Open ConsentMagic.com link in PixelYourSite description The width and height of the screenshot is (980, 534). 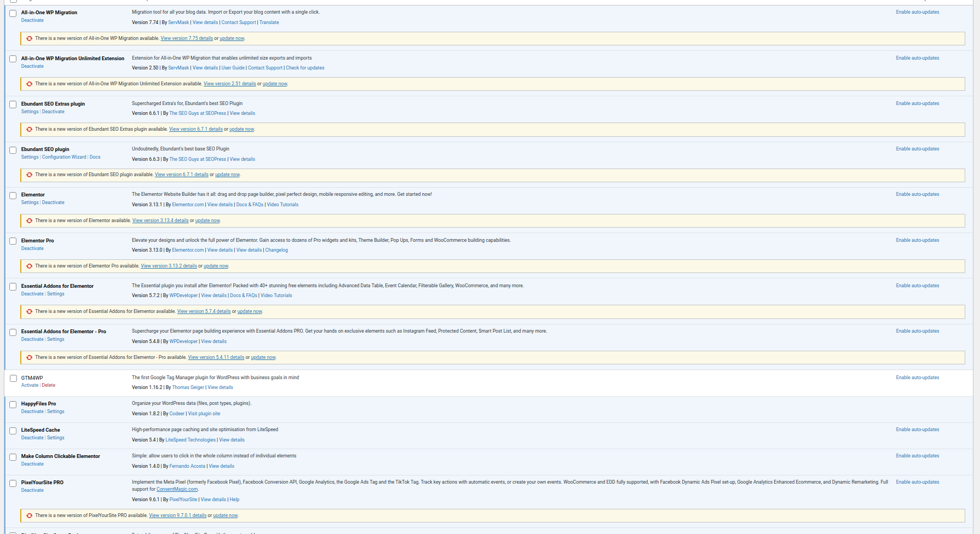(177, 489)
